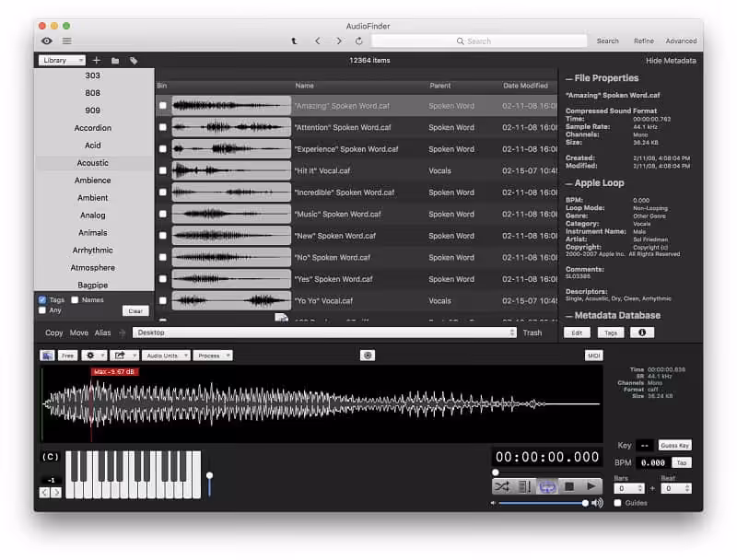
Task: Enable shuffle playback
Action: 502,486
